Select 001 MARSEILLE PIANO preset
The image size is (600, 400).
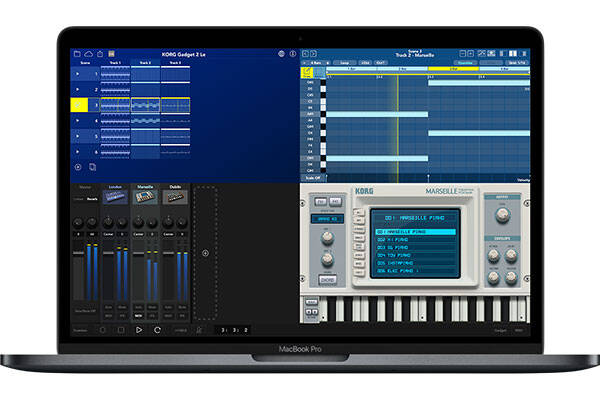click(416, 232)
